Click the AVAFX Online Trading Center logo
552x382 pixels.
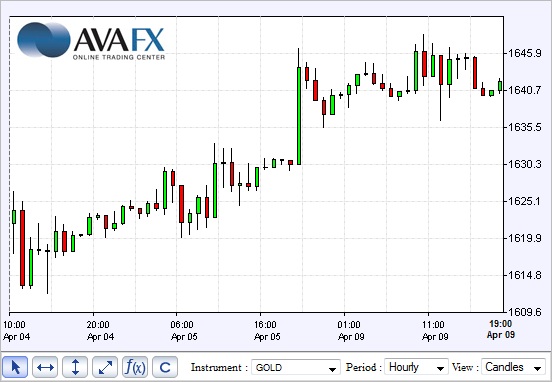tap(91, 40)
